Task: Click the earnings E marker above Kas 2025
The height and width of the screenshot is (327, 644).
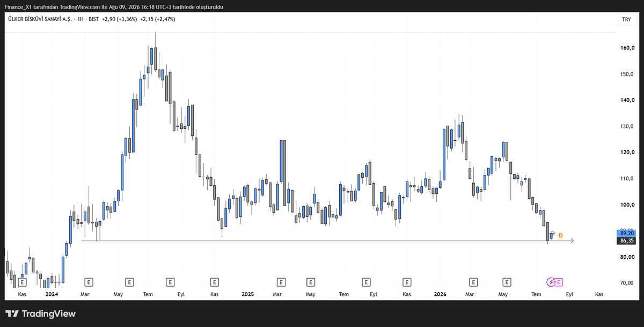Action: 407,281
